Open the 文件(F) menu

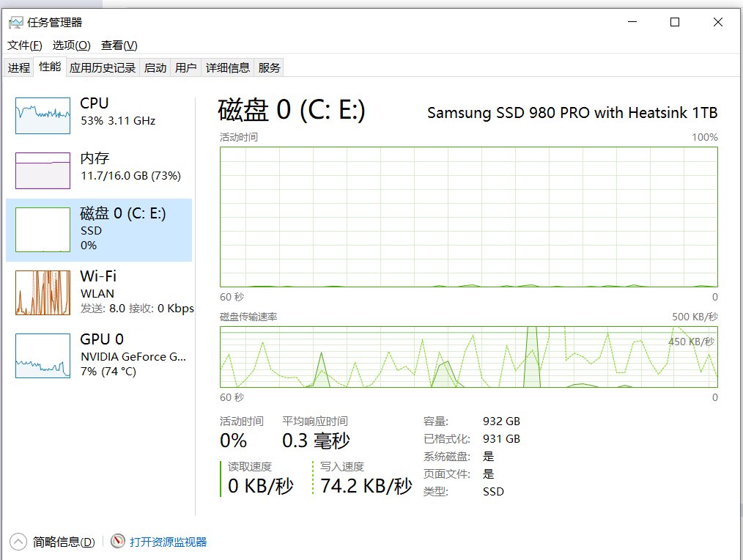25,45
